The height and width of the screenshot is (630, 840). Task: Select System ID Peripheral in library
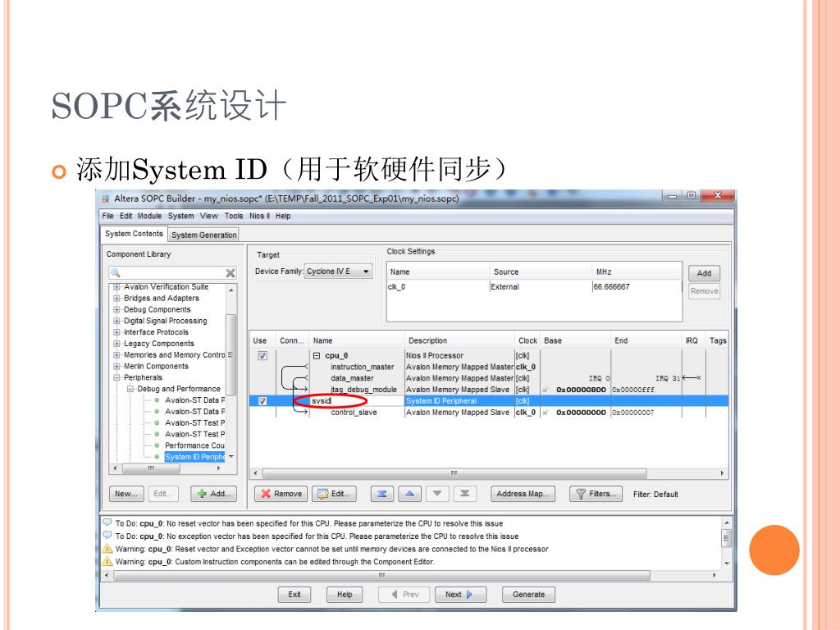pos(194,456)
